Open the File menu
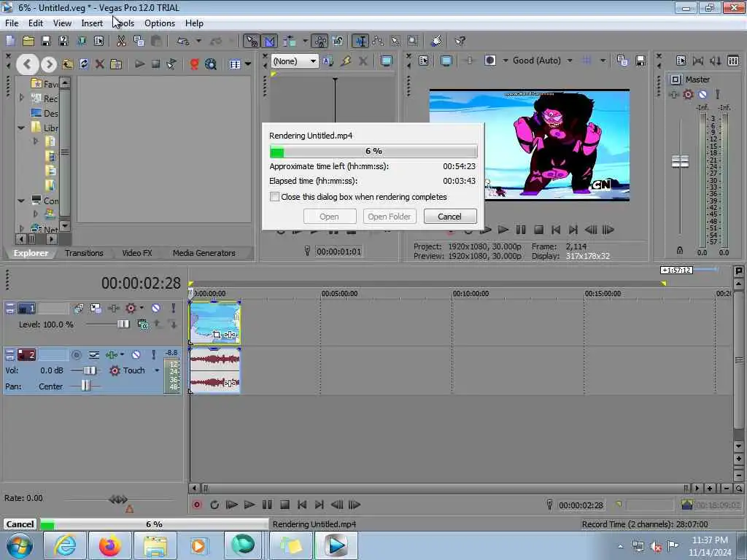The image size is (747, 560). [12, 23]
